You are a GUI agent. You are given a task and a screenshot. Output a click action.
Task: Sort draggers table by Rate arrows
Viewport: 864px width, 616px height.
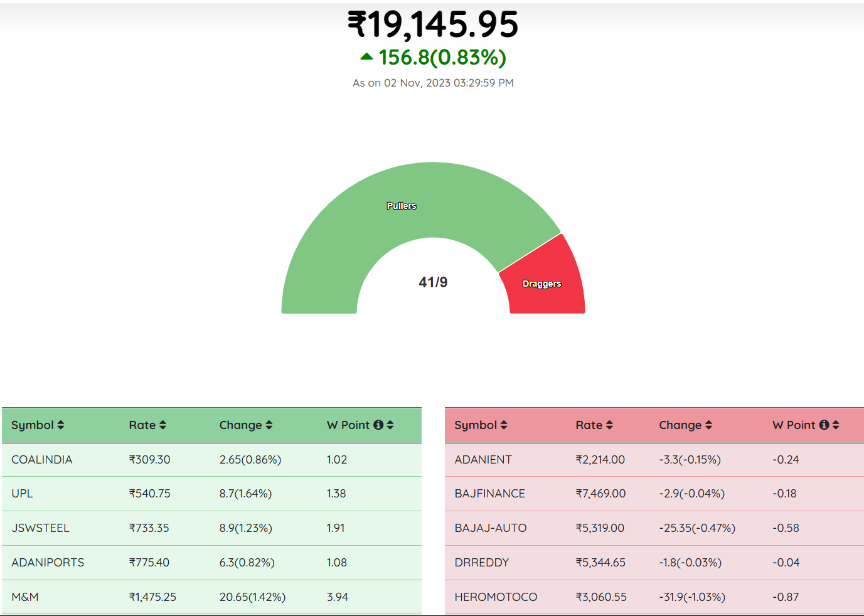[x=609, y=425]
